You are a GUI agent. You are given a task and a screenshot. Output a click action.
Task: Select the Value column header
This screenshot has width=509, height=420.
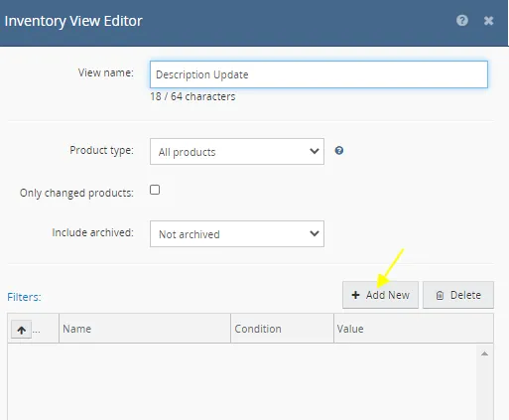(x=414, y=329)
